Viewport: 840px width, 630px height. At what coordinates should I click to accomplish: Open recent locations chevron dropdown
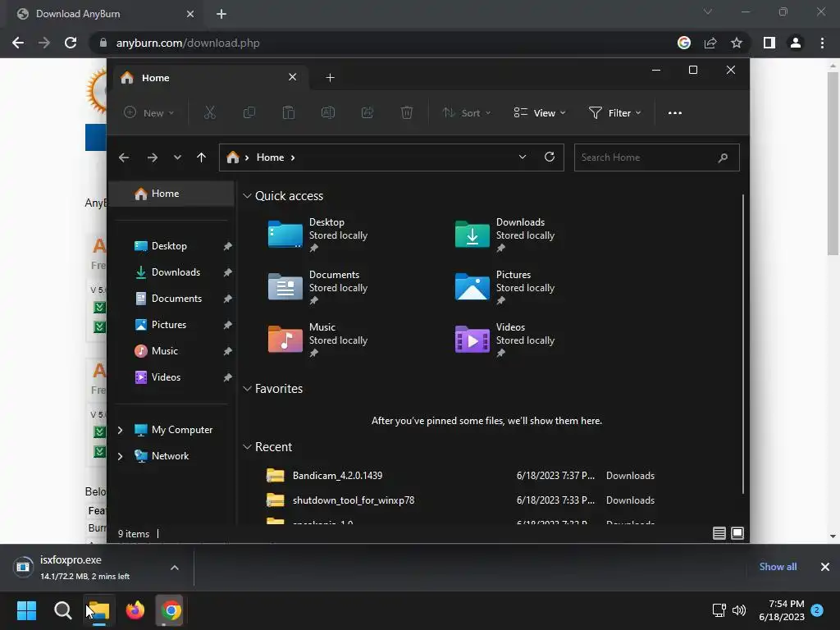177,157
